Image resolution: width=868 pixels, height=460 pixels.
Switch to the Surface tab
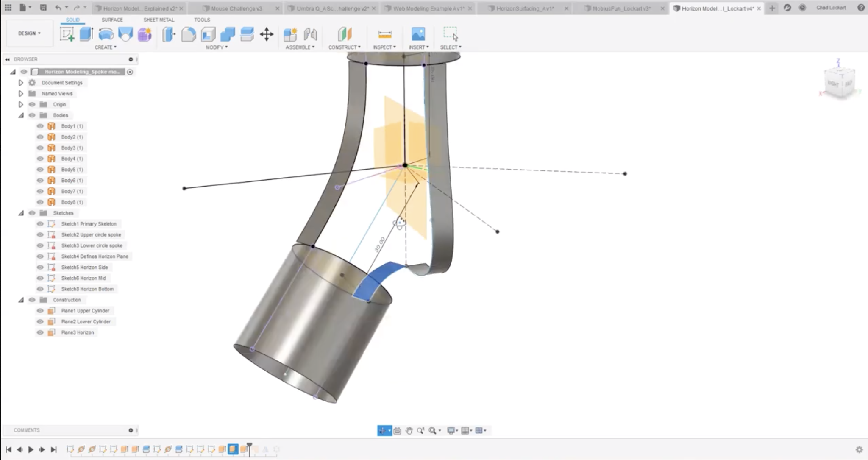point(112,20)
